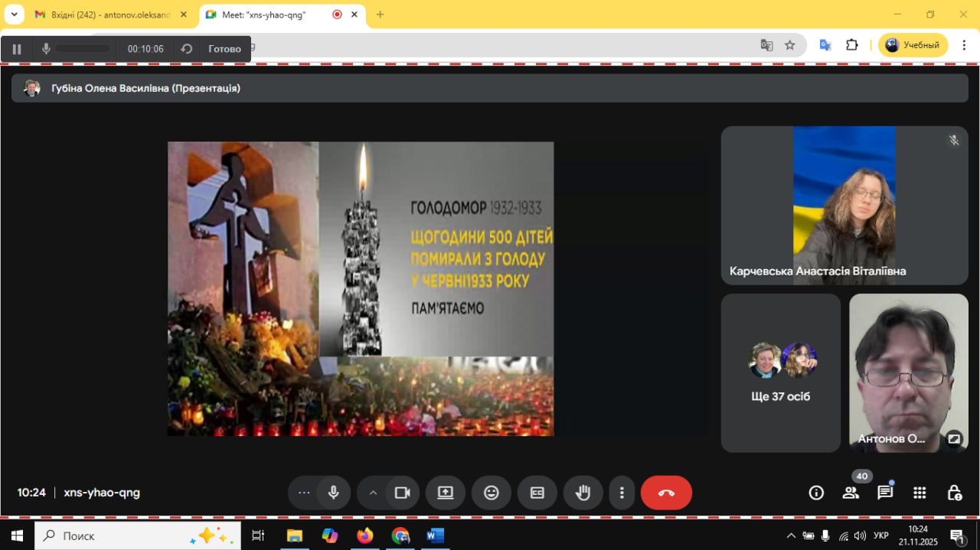Select the Meet "xns-yhao-qng" tab
This screenshot has height=550, width=980.
pos(264,15)
